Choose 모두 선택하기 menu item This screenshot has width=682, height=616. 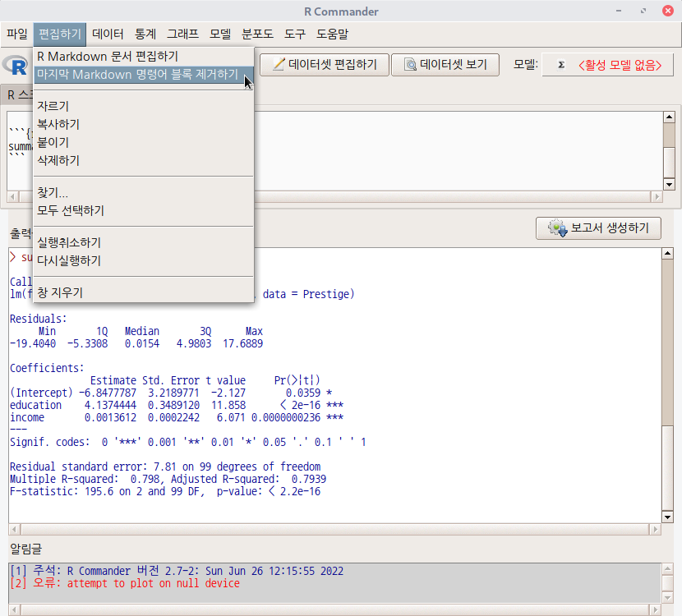click(144, 210)
